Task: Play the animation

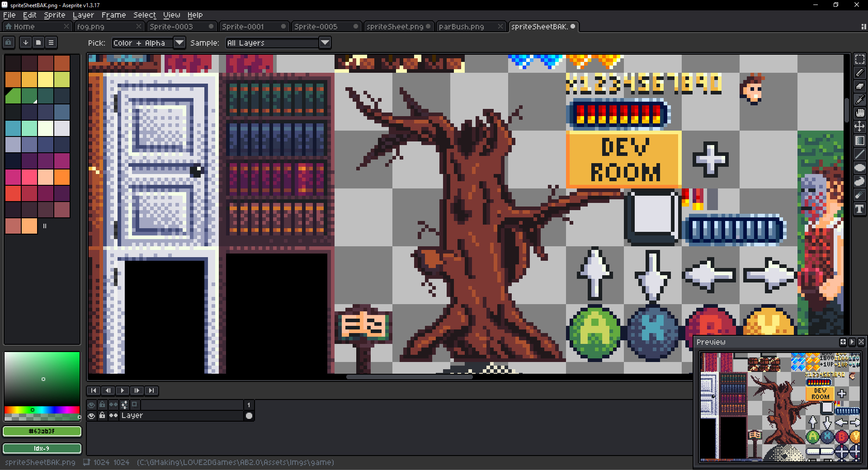Action: 122,390
